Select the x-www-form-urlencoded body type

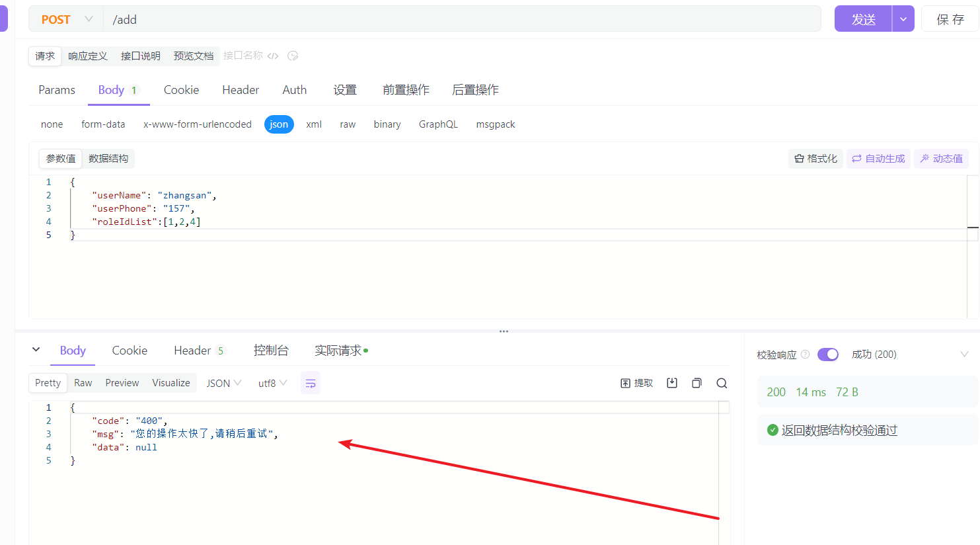pyautogui.click(x=198, y=124)
